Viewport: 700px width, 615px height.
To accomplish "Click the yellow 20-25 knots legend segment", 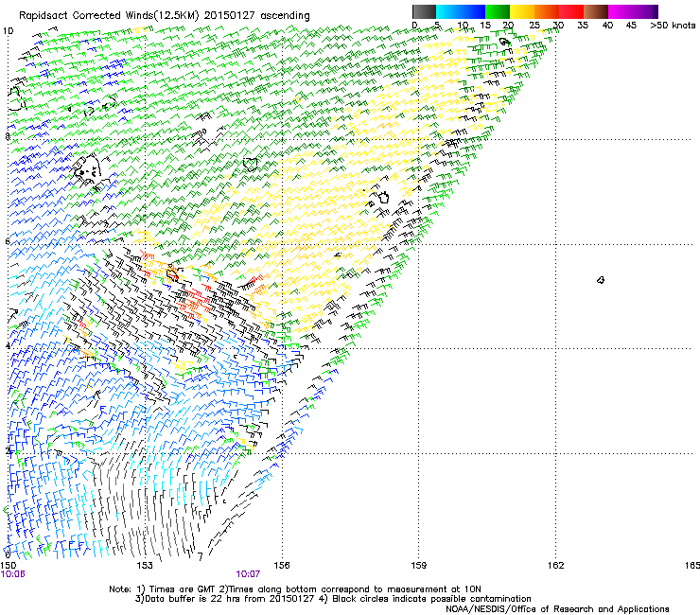I will tap(522, 11).
